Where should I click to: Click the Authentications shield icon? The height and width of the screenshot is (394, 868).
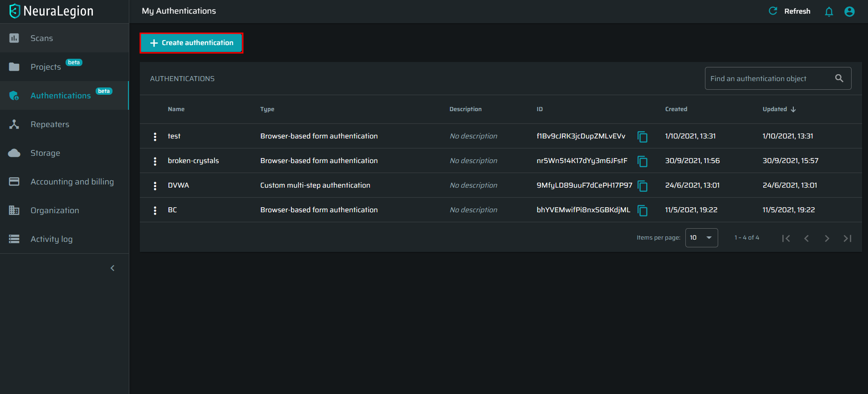pos(14,96)
